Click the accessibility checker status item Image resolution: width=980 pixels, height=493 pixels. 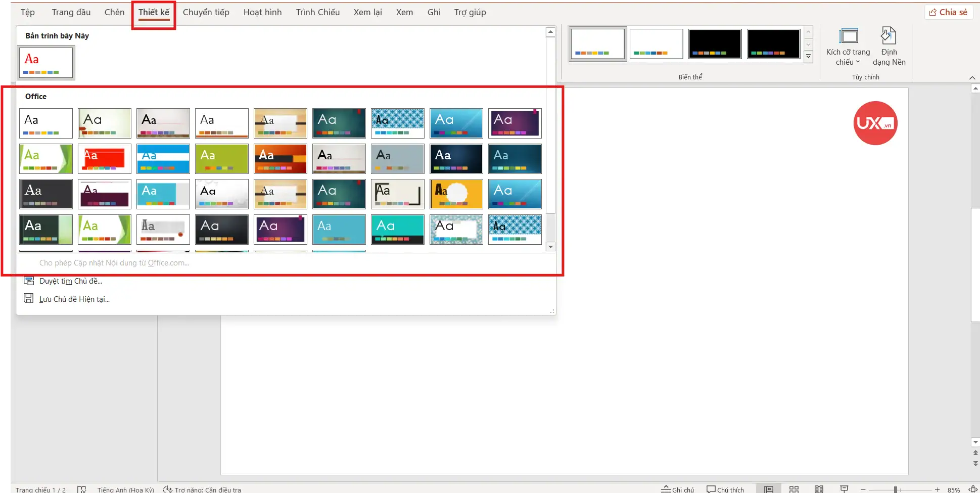(x=202, y=489)
